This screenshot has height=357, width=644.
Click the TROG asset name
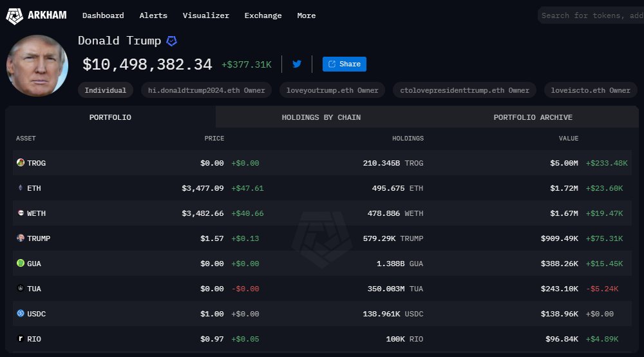pyautogui.click(x=36, y=163)
